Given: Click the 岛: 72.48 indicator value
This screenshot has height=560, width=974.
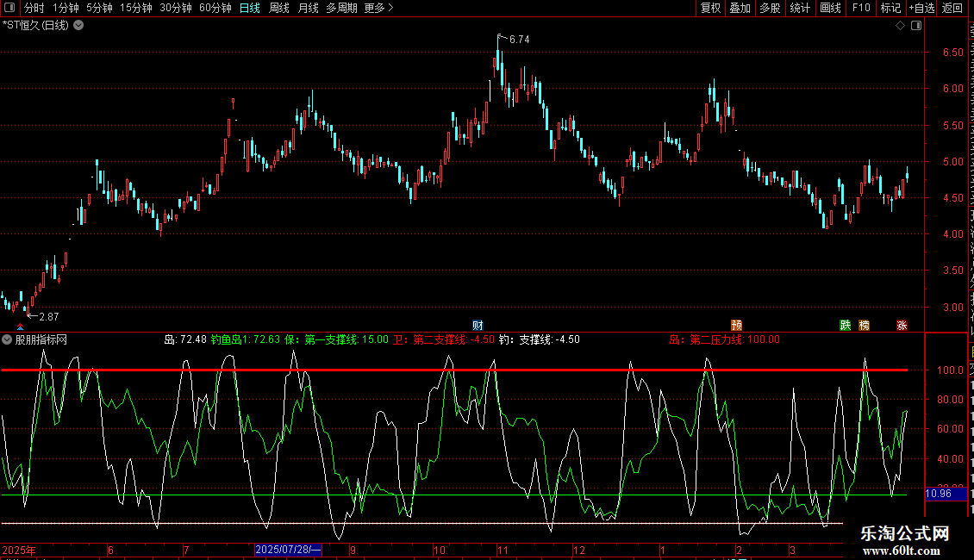Looking at the screenshot, I should pyautogui.click(x=185, y=339).
